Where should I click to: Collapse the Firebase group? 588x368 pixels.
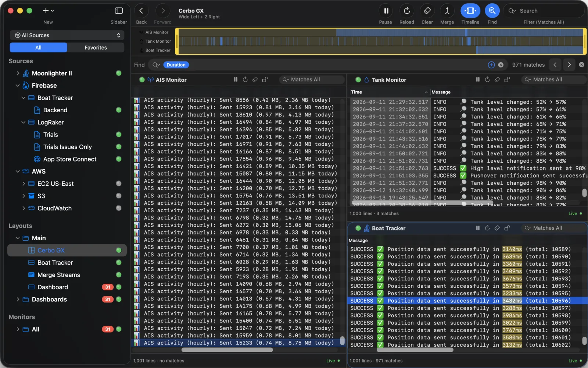point(18,85)
